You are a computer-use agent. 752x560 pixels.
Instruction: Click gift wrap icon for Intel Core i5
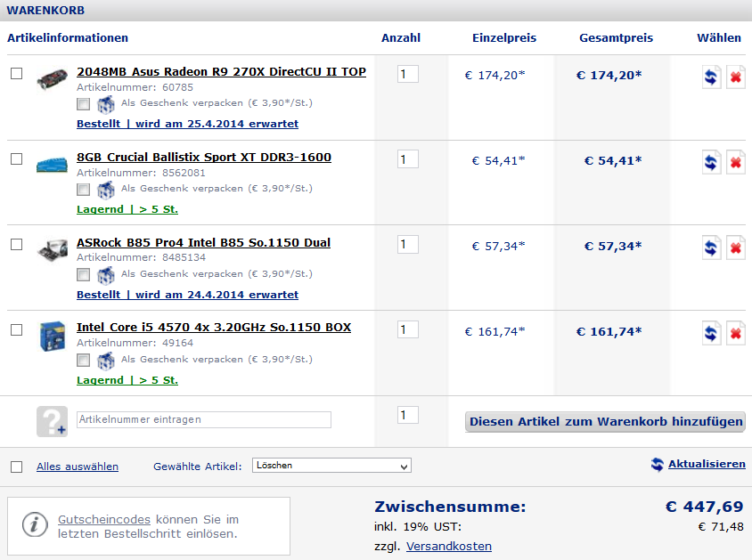point(106,361)
